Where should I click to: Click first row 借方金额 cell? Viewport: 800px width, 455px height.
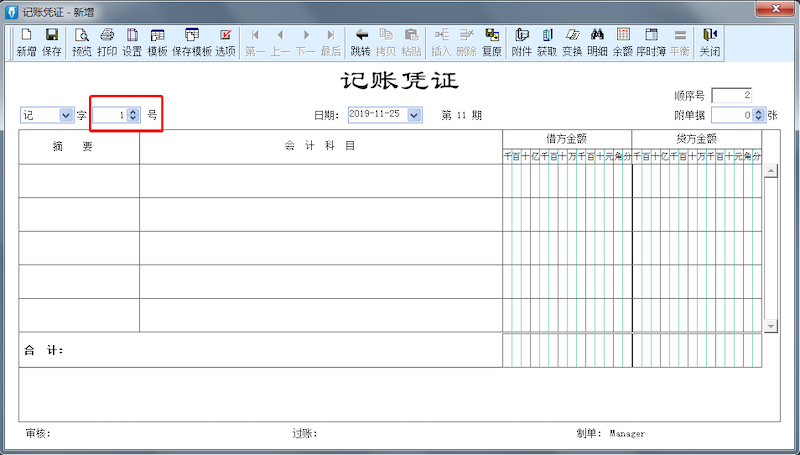(x=567, y=181)
